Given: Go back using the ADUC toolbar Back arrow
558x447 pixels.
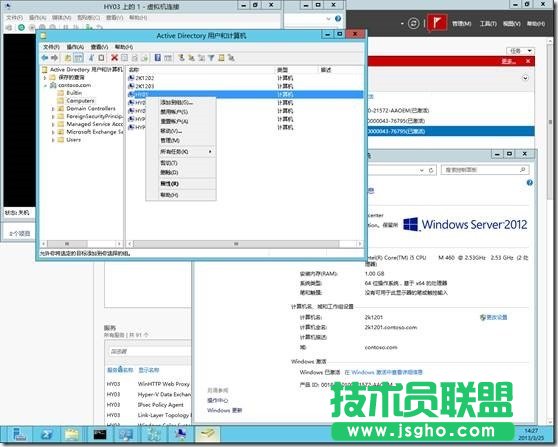Looking at the screenshot, I should point(44,58).
